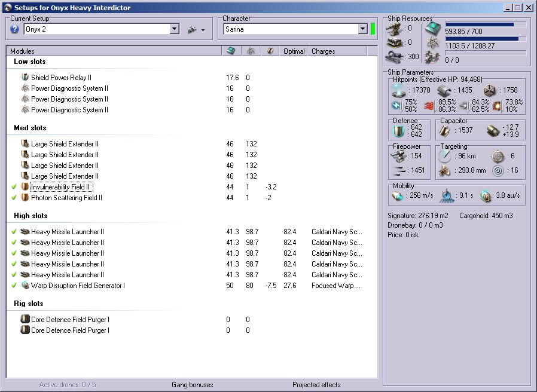Click the Focused Warp charge cell

click(x=336, y=286)
